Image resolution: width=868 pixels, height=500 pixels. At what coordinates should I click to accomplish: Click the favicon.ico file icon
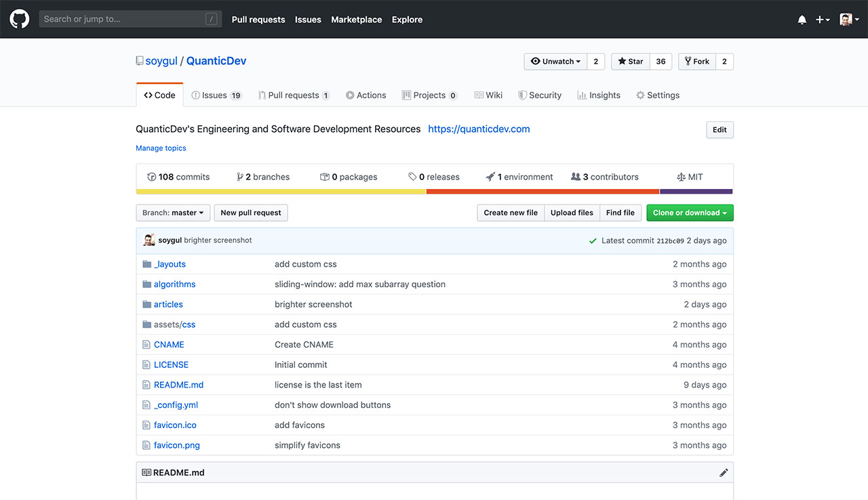click(146, 425)
